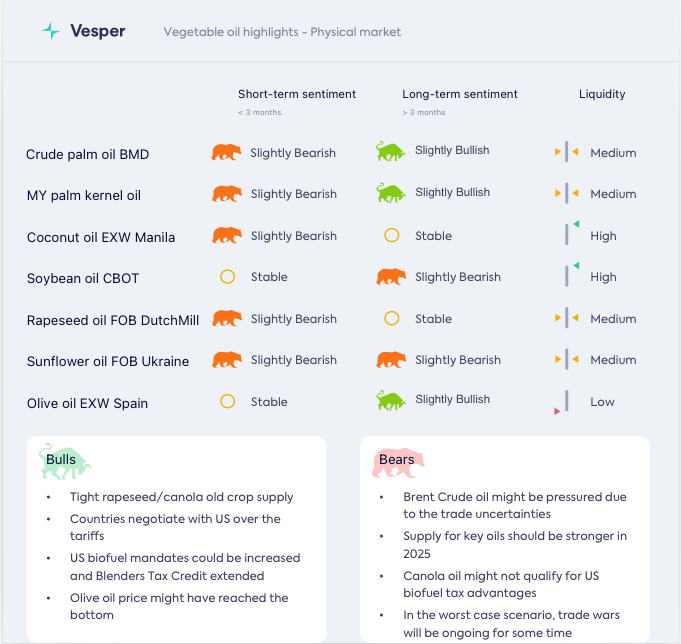681x644 pixels.
Task: Click the stable circle icon for Rapeseed oil long-term
Action: (x=392, y=319)
